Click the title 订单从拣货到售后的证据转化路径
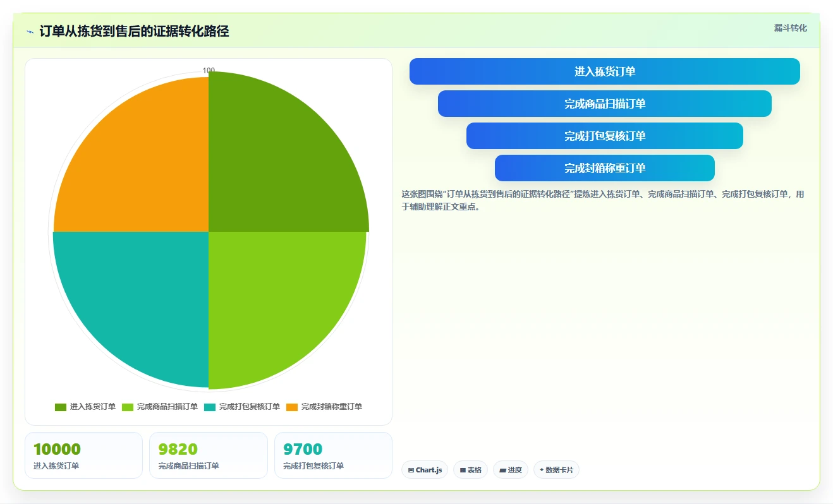The height and width of the screenshot is (504, 833). pos(134,31)
